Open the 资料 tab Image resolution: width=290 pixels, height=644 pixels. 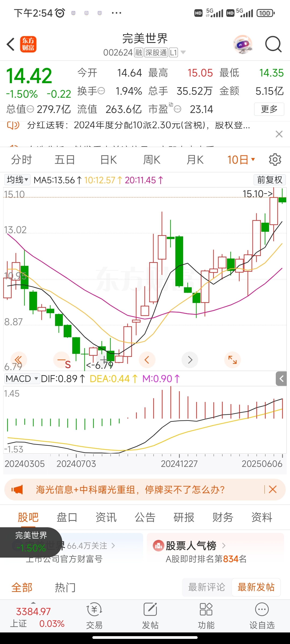[x=262, y=517]
